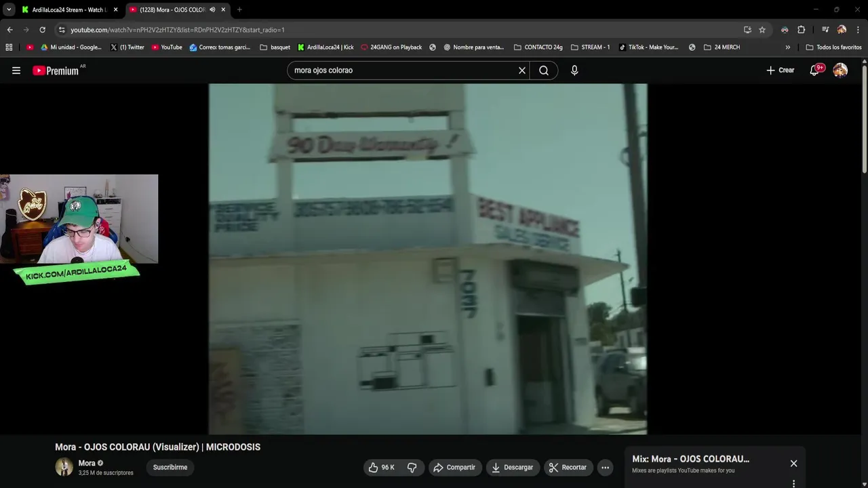Open the Mora channel name link
This screenshot has height=488, width=868.
point(87,464)
